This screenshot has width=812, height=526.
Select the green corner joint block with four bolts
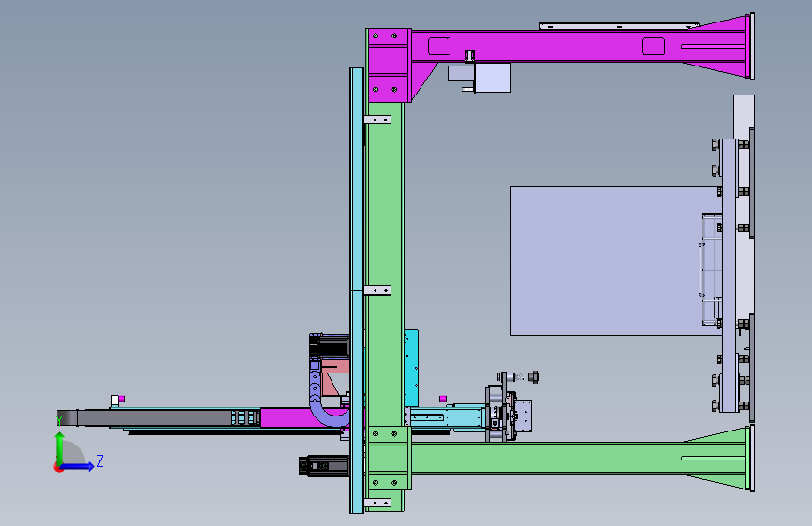(389, 459)
